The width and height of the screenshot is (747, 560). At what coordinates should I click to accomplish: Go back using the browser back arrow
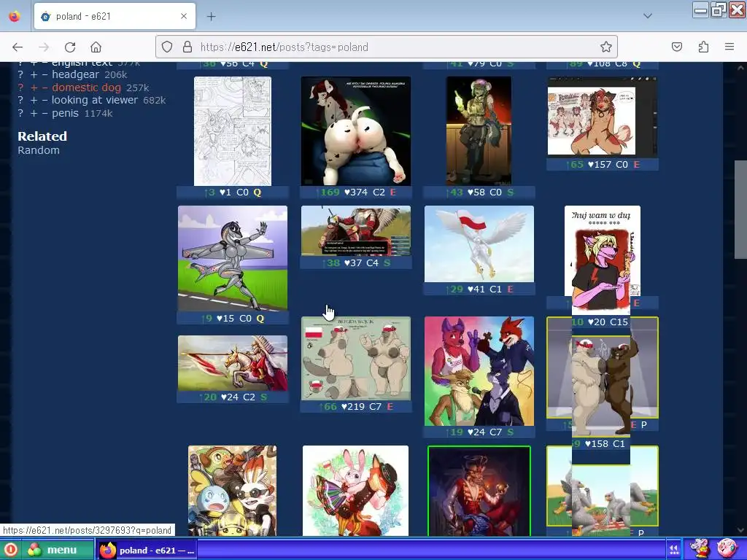pyautogui.click(x=18, y=47)
